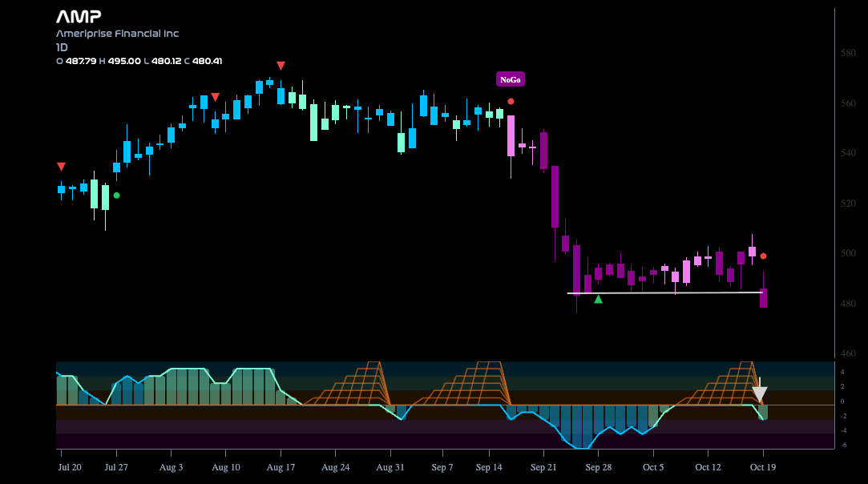Viewport: 868px width, 484px height.
Task: Click Sep 7 date label
Action: point(442,467)
